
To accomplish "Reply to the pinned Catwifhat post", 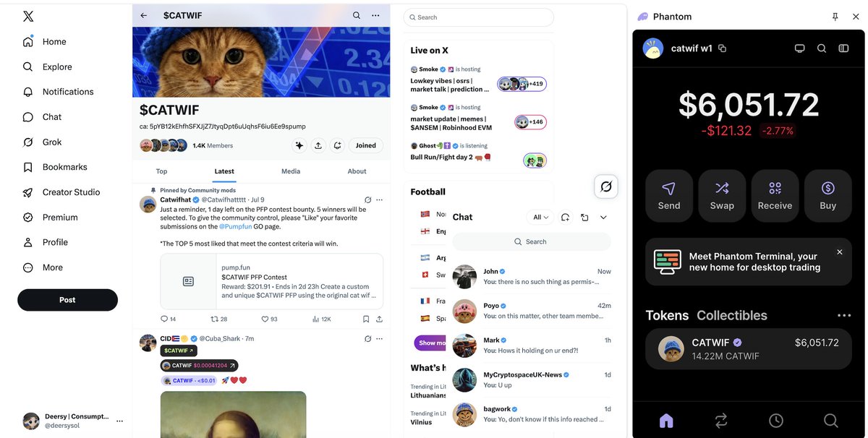I will [x=168, y=319].
